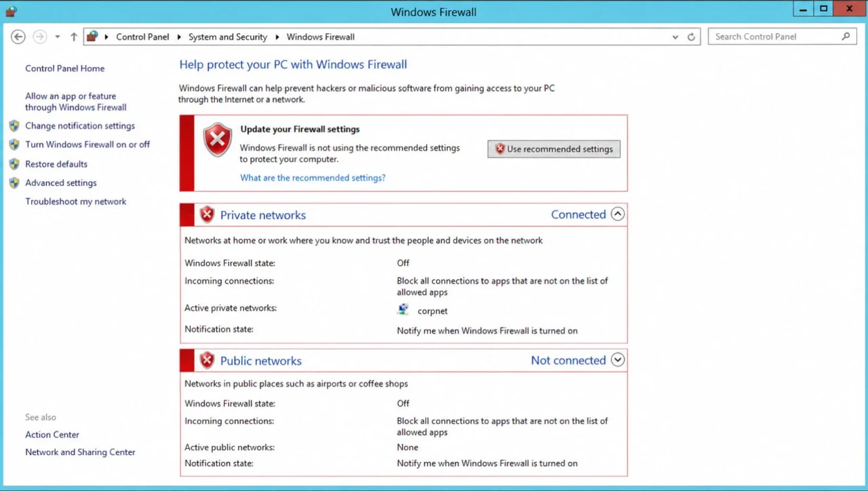This screenshot has height=491, width=868.
Task: Select Control Panel in the breadcrumb path
Action: (142, 37)
